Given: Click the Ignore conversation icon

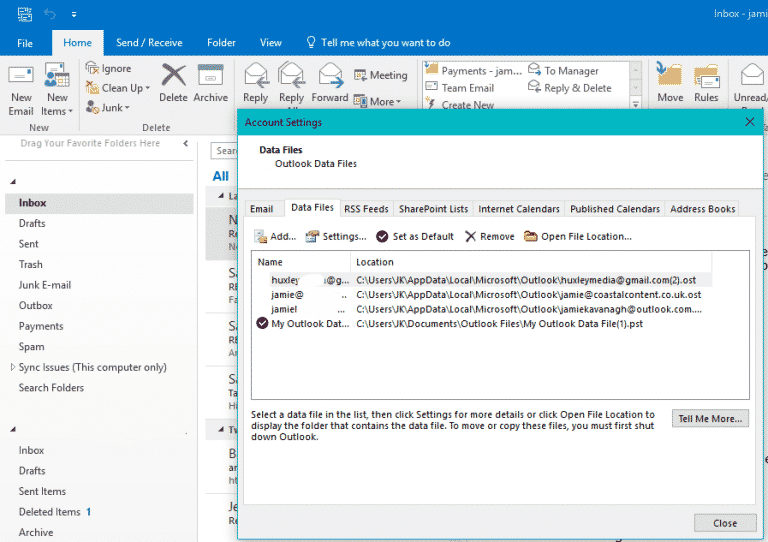Looking at the screenshot, I should [x=92, y=68].
